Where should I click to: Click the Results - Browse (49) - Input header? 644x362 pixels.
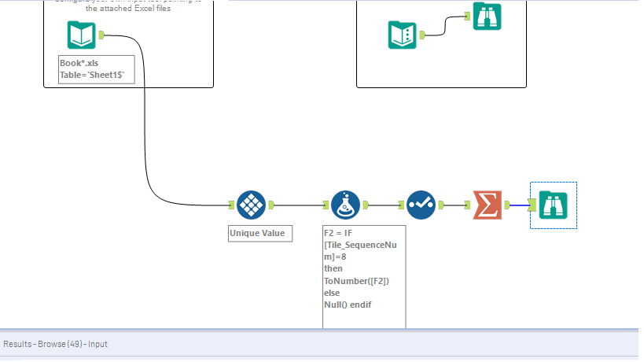coord(56,344)
